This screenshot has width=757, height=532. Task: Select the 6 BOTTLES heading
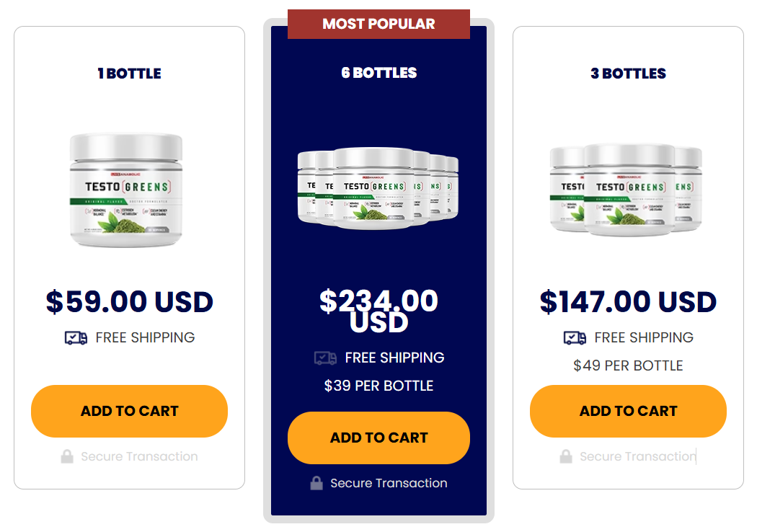click(378, 73)
